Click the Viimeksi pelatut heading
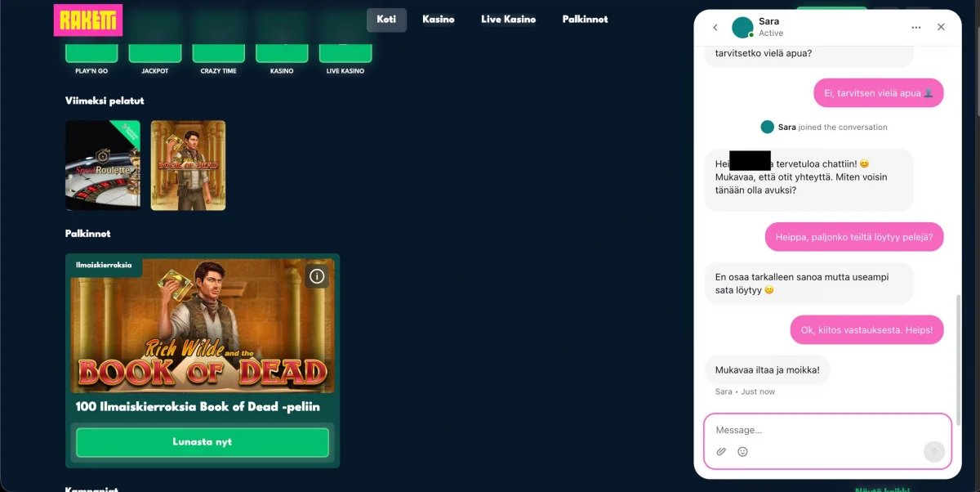The image size is (980, 492). pyautogui.click(x=105, y=101)
